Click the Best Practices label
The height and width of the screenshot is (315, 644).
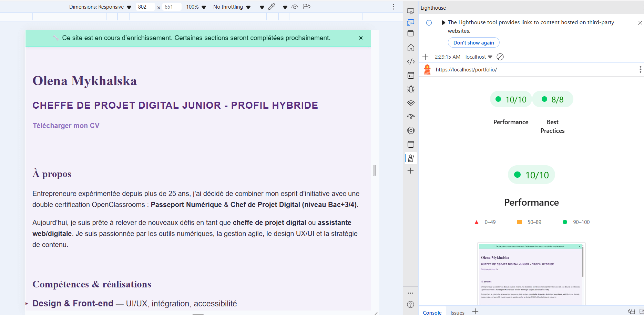552,126
